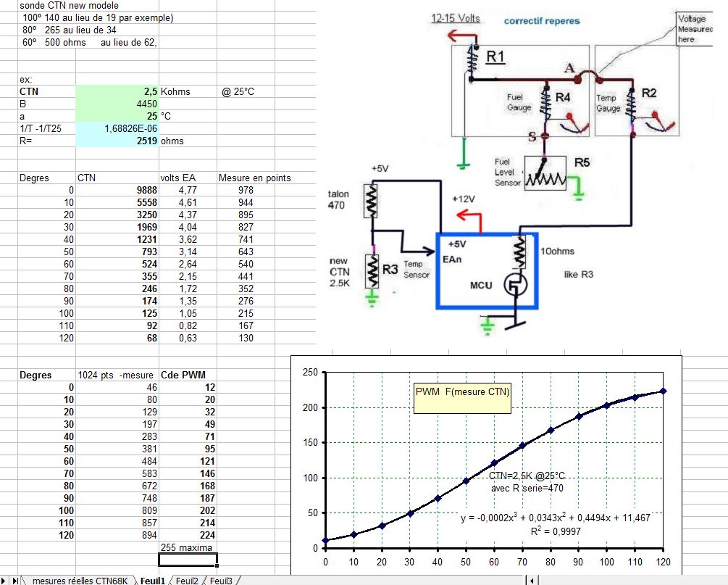Select the trendline equation label on the chart
The image size is (728, 585).
[x=556, y=518]
